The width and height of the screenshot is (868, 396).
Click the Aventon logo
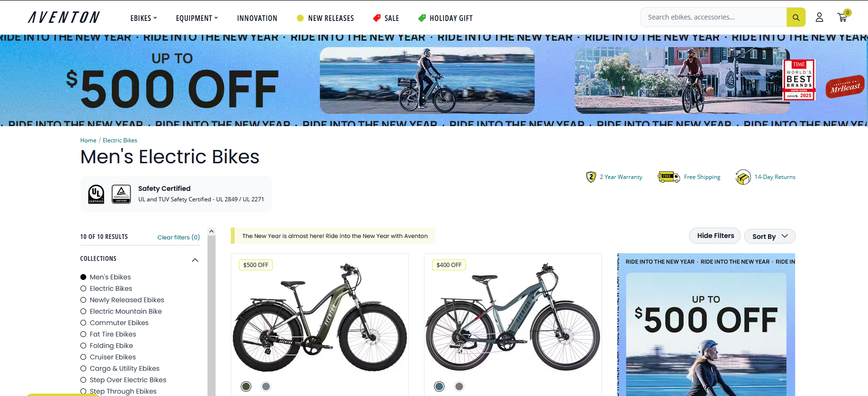(x=64, y=18)
